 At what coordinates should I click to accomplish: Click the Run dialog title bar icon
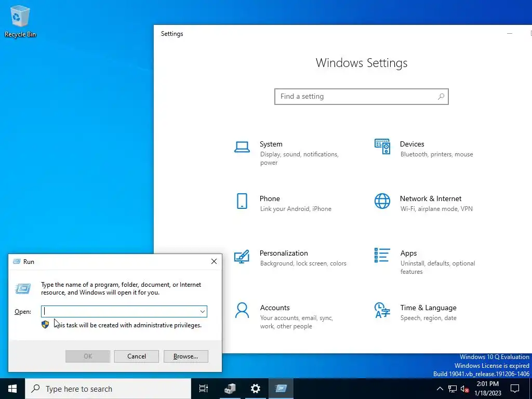(x=17, y=262)
